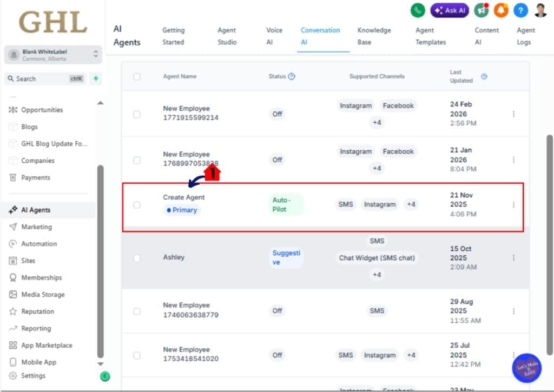
Task: Open the three-dot menu on the Create Agent row
Action: pyautogui.click(x=513, y=205)
